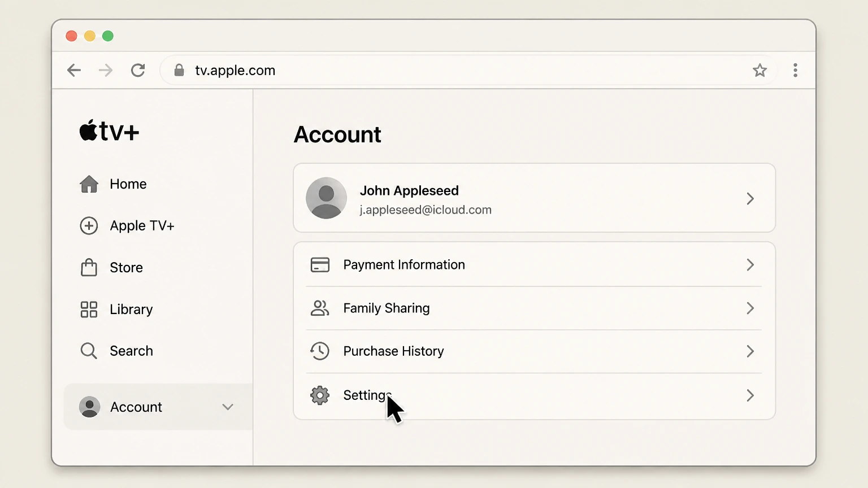Click the Purchase History clock icon

(x=320, y=351)
